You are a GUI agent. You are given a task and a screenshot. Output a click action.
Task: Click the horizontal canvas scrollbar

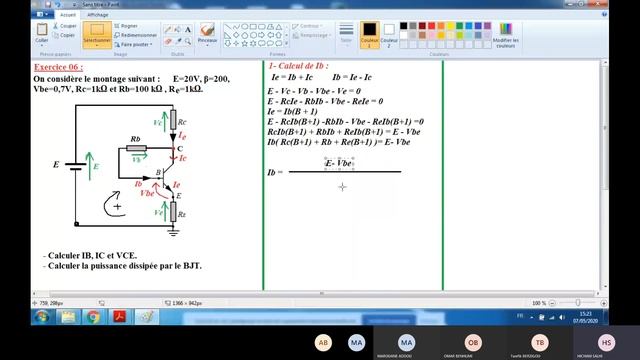(322, 293)
